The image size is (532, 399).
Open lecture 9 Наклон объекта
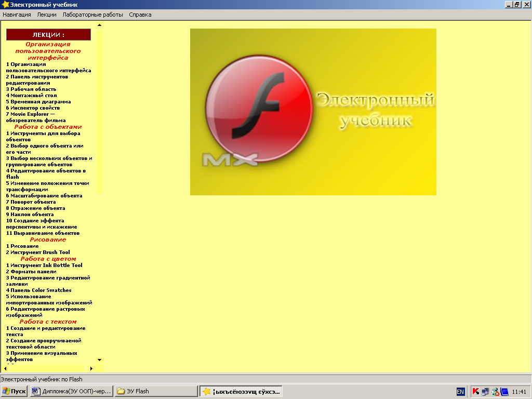(x=30, y=215)
